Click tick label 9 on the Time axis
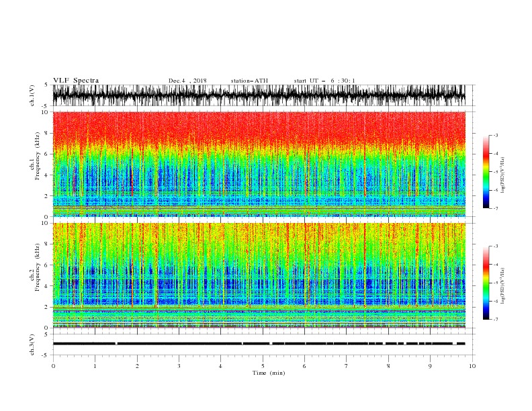The height and width of the screenshot is (411, 532). point(430,366)
